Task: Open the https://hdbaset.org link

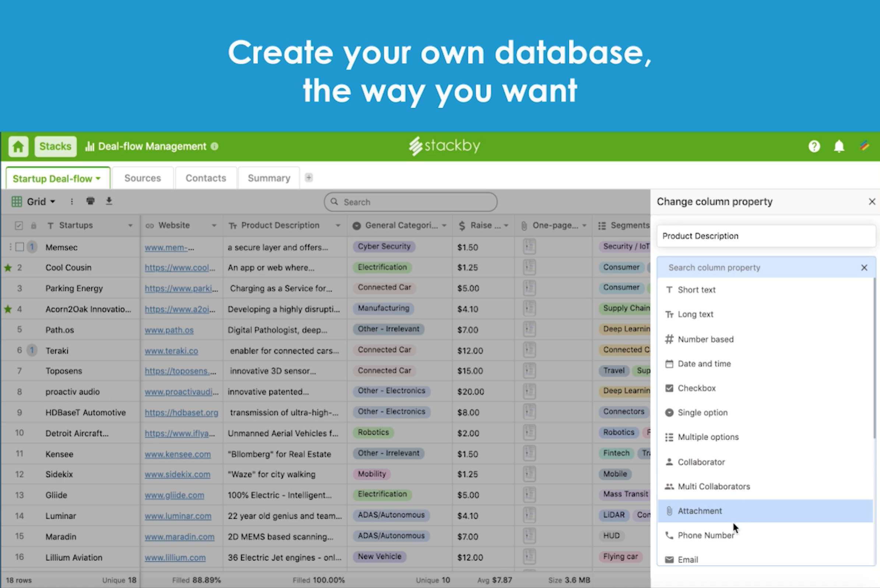Action: pyautogui.click(x=182, y=412)
